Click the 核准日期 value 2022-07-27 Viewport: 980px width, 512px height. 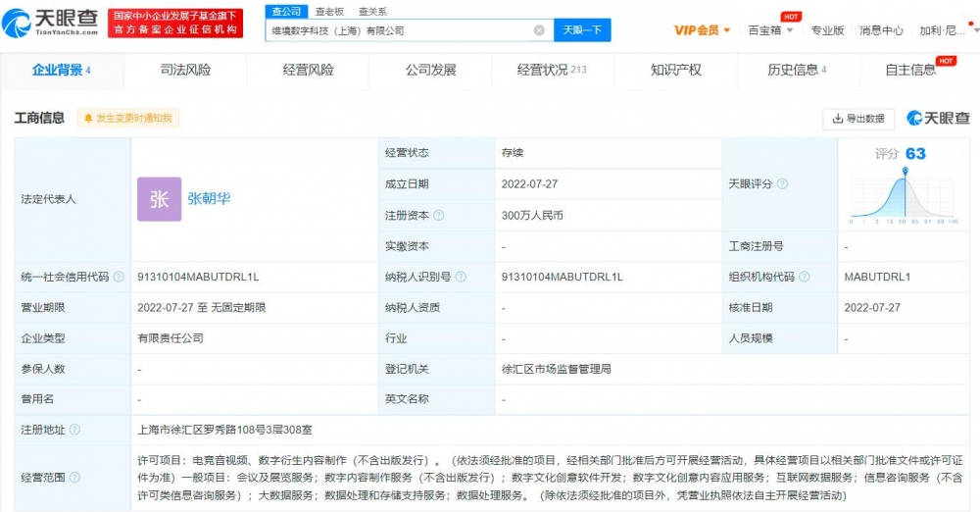pyautogui.click(x=872, y=307)
